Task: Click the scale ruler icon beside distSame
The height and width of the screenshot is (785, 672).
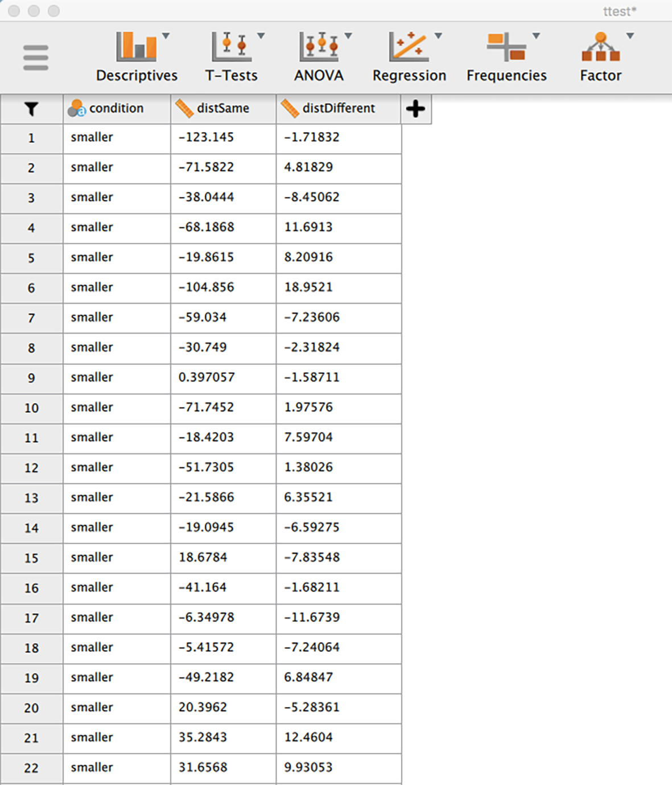Action: (184, 108)
